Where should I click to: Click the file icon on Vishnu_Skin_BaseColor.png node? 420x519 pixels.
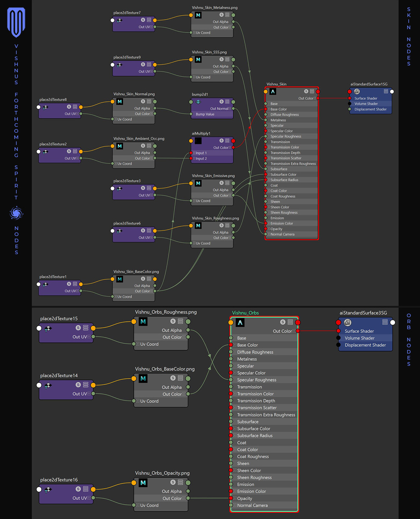[x=120, y=279]
